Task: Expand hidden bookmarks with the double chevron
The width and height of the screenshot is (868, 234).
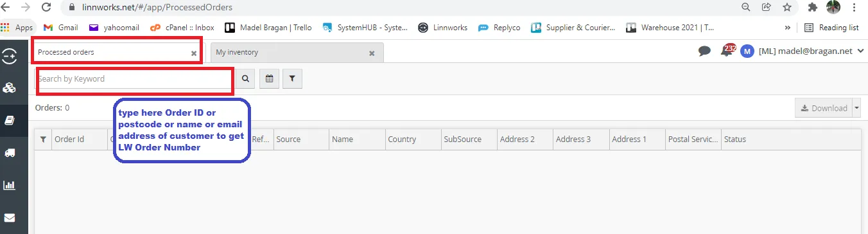Action: tap(788, 28)
